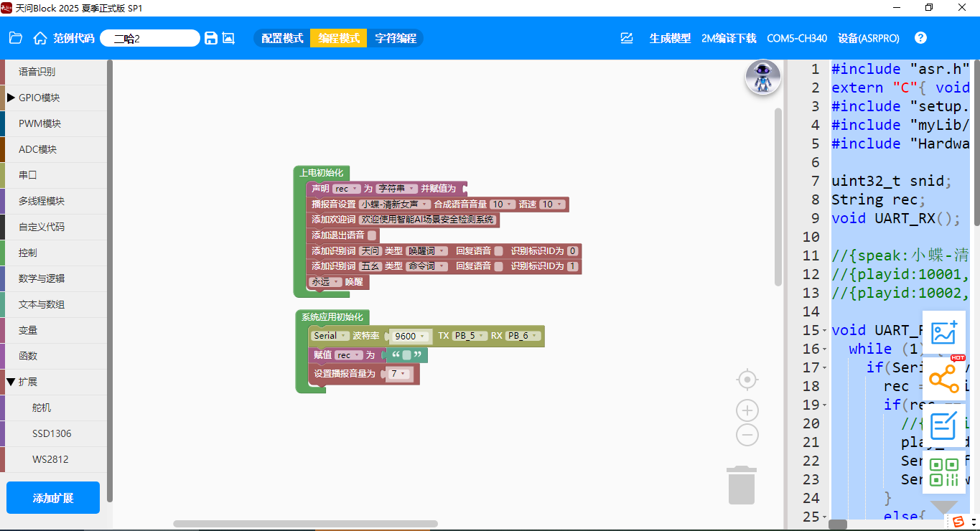Image resolution: width=980 pixels, height=531 pixels.
Task: Collapse the 扩展 category in the sidebar
Action: (x=11, y=382)
